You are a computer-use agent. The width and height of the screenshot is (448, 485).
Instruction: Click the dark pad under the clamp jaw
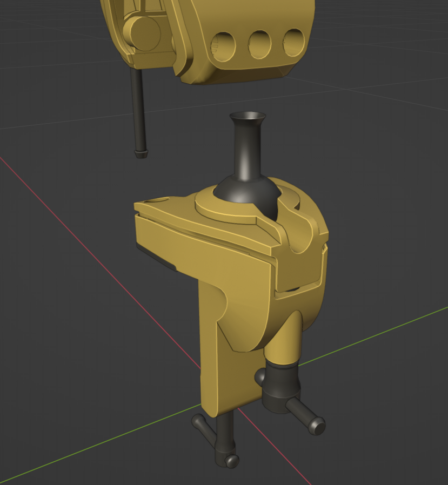[157, 256]
